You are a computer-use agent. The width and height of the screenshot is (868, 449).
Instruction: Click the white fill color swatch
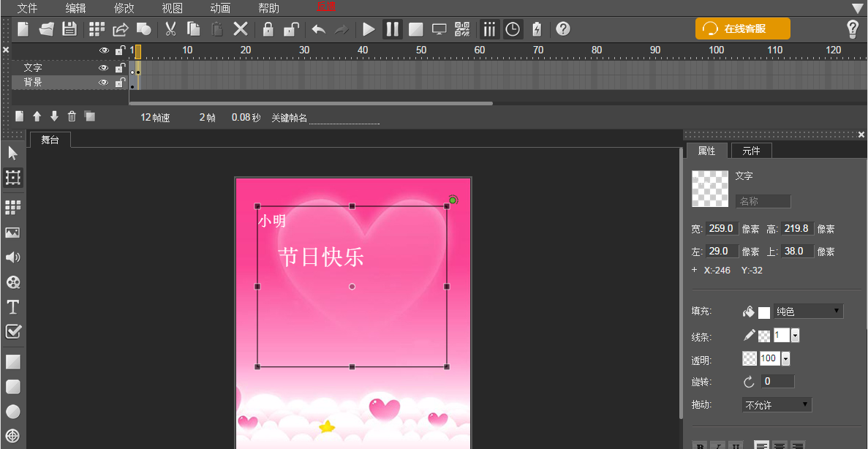(x=764, y=312)
